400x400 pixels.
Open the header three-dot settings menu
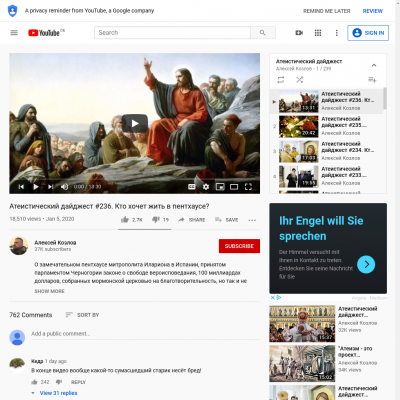click(x=336, y=33)
